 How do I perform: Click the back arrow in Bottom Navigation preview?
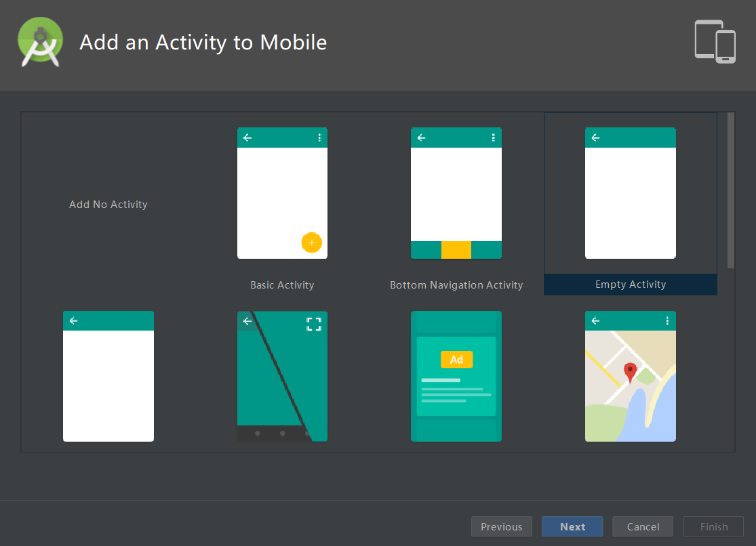click(x=421, y=138)
